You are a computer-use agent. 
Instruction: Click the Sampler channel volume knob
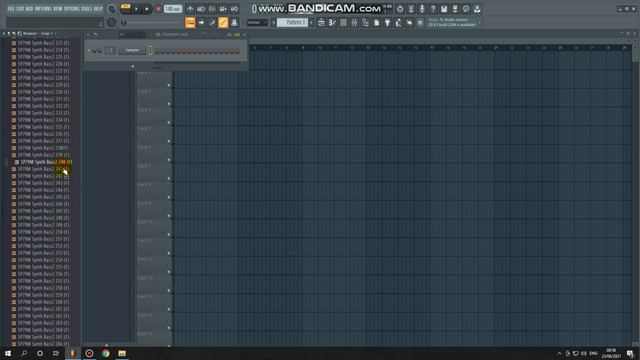point(100,51)
